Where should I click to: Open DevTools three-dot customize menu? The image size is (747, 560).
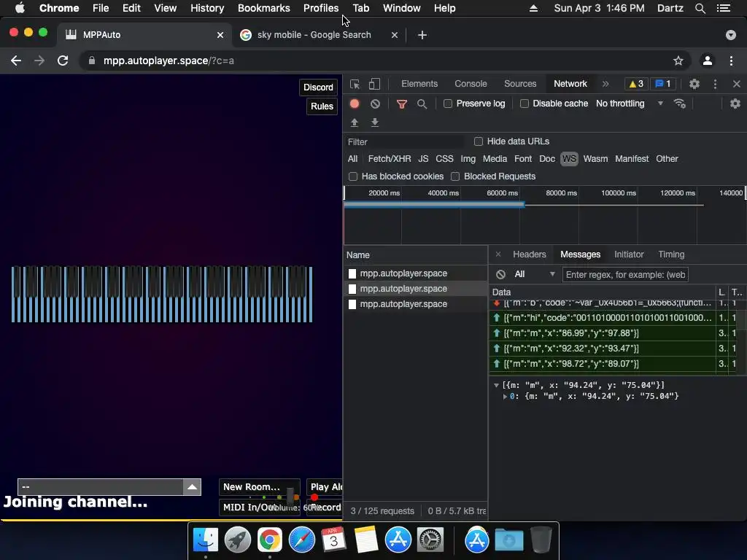(x=715, y=85)
